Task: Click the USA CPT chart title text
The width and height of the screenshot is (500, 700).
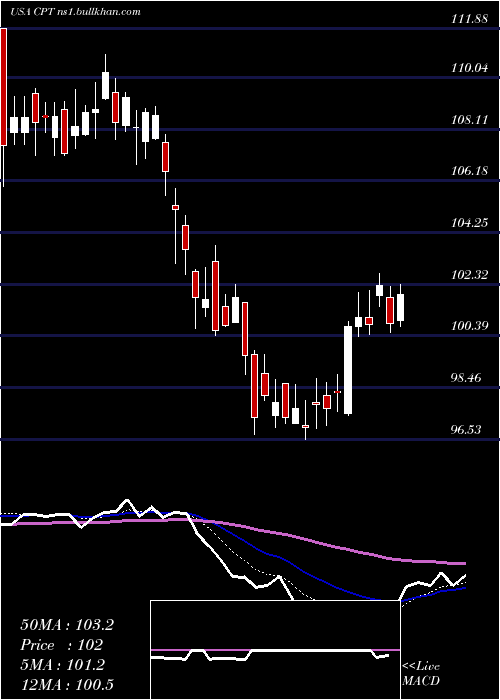Action: pyautogui.click(x=75, y=11)
